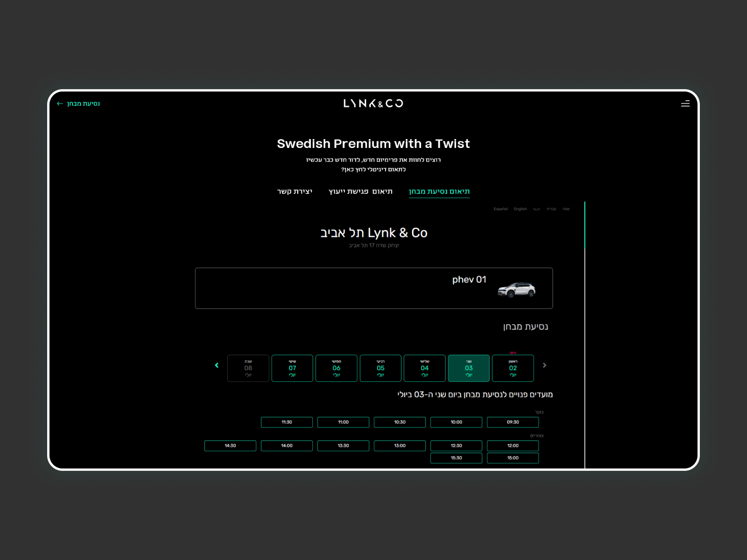This screenshot has width=747, height=560.
Task: Click the back arrow beside נסיעת מבחן
Action: tap(60, 104)
